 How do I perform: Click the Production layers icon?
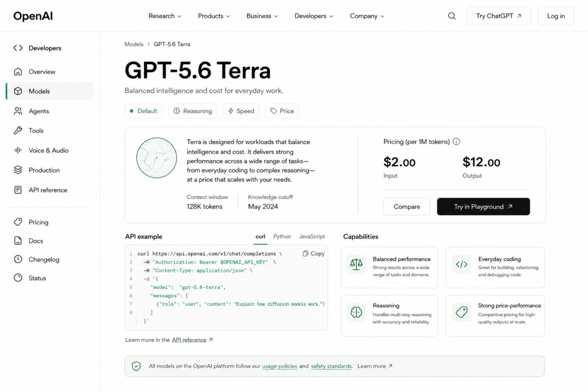click(x=18, y=170)
